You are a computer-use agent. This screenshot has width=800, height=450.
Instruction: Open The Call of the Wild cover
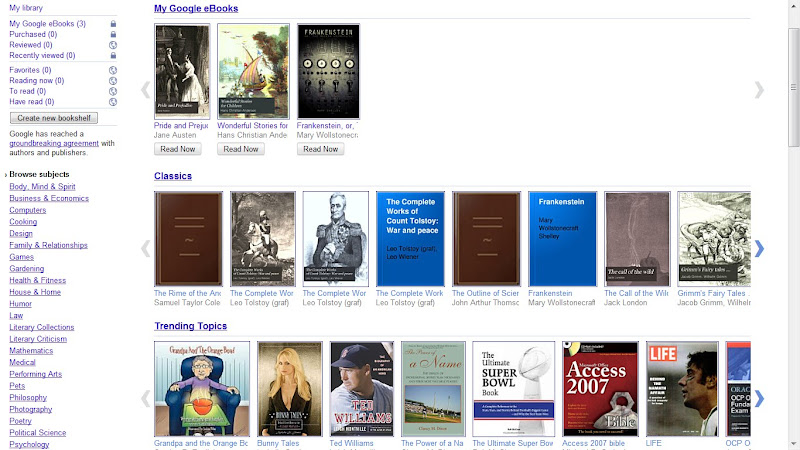coord(637,239)
